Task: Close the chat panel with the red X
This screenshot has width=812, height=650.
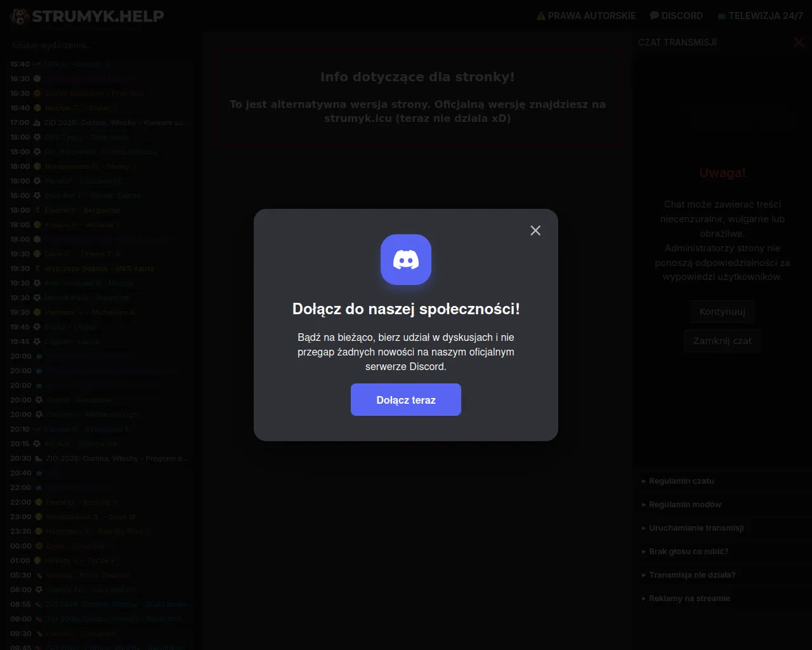Action: 799,42
